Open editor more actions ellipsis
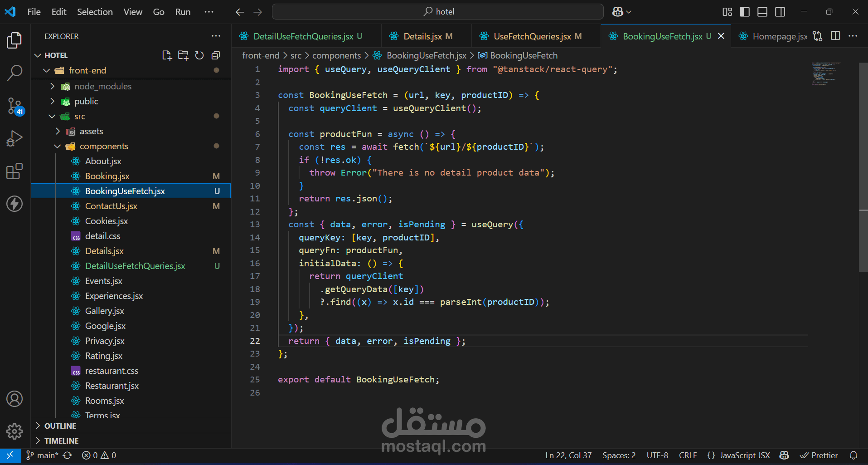The height and width of the screenshot is (465, 868). click(853, 36)
